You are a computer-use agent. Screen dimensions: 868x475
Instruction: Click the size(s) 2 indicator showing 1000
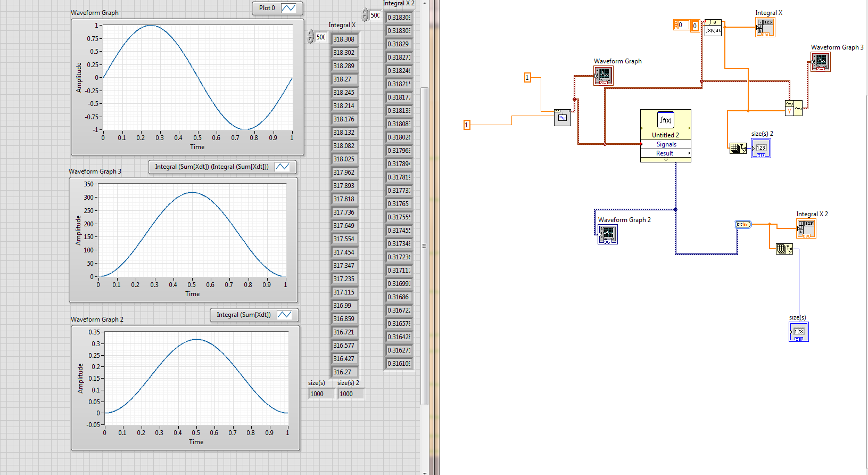click(x=351, y=394)
